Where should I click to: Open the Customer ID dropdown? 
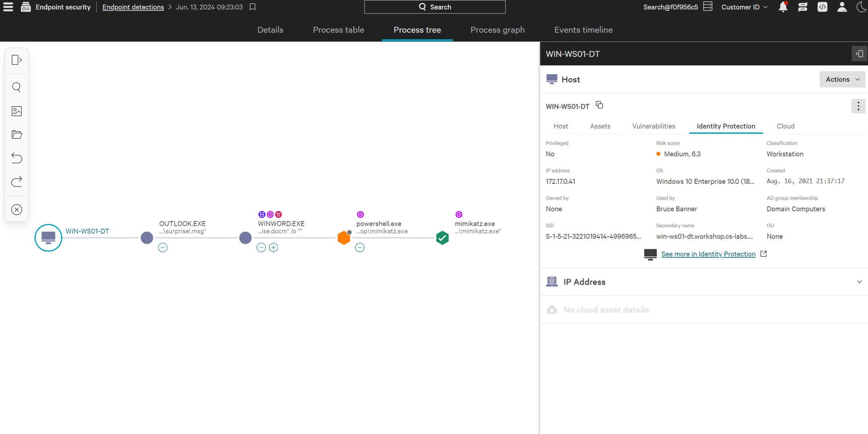(x=744, y=7)
